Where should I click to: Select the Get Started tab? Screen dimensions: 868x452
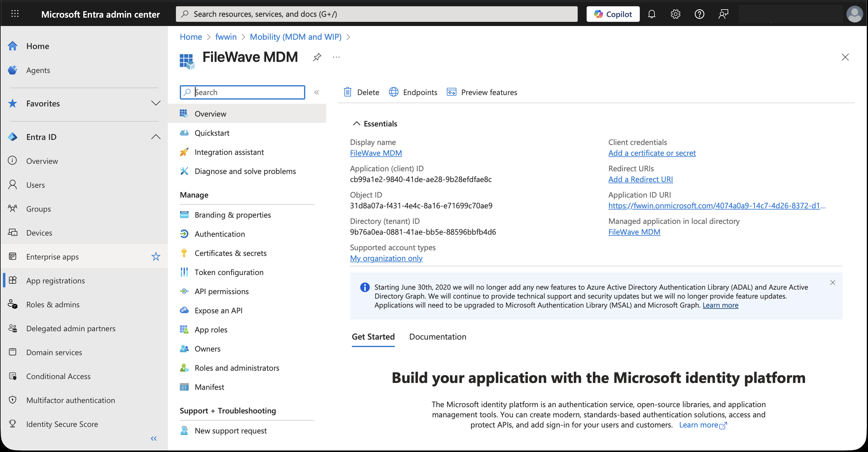(x=373, y=337)
